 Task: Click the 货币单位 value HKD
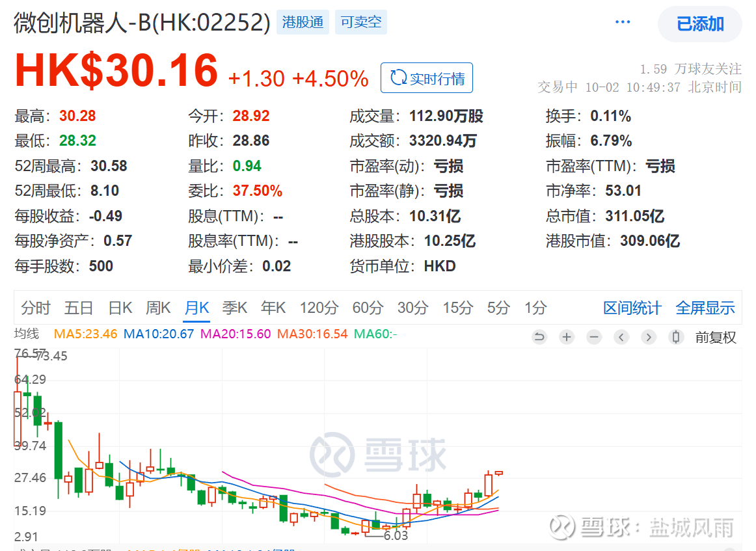(440, 265)
